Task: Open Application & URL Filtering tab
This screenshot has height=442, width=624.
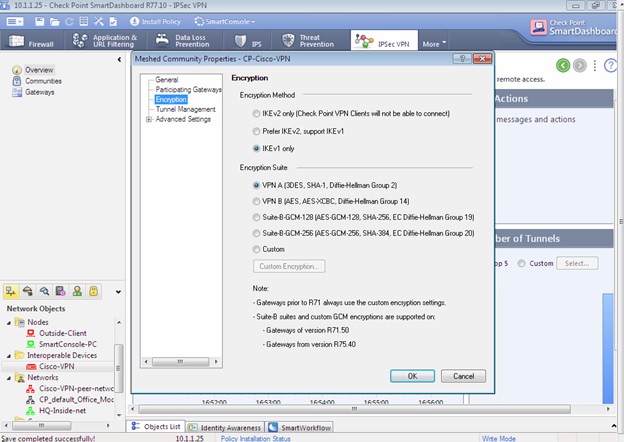Action: coord(105,41)
